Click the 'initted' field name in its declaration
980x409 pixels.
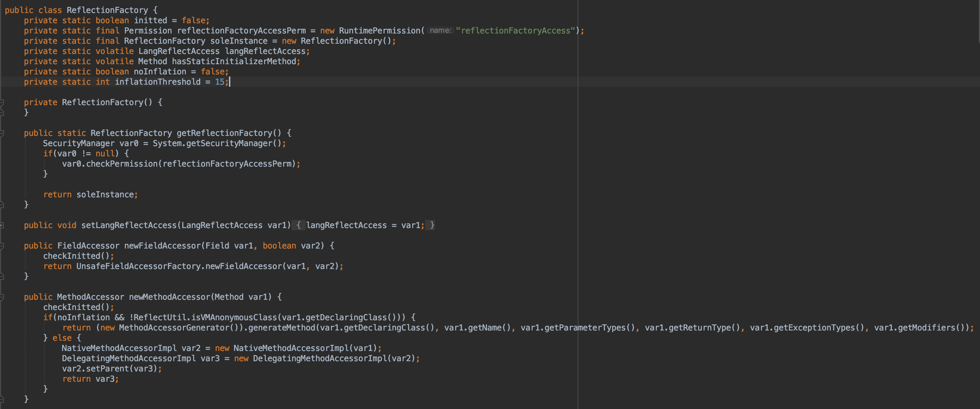[x=150, y=20]
